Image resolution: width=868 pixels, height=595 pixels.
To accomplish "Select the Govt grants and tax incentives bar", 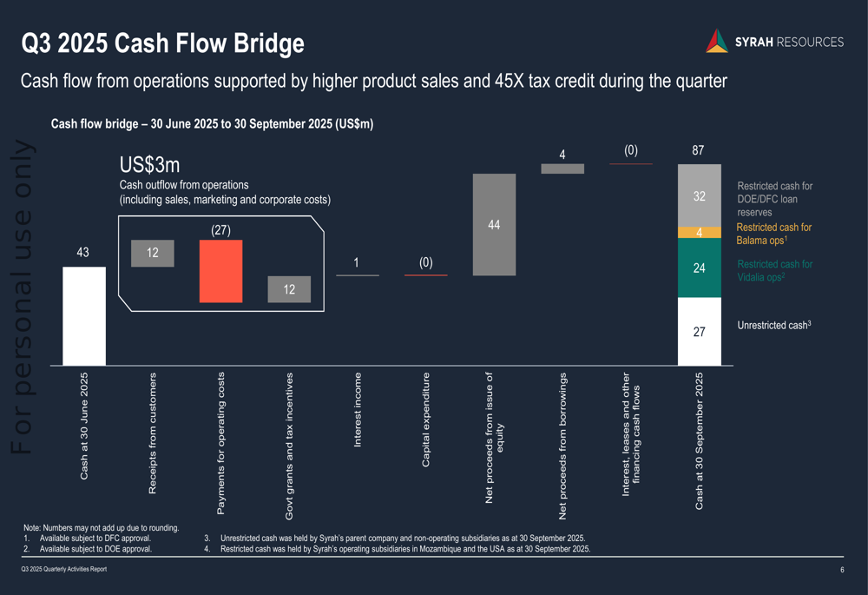I will 289,289.
